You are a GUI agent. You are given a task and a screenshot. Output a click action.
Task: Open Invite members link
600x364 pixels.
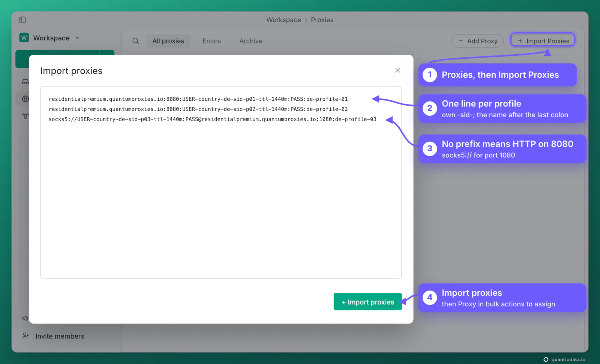[60, 336]
